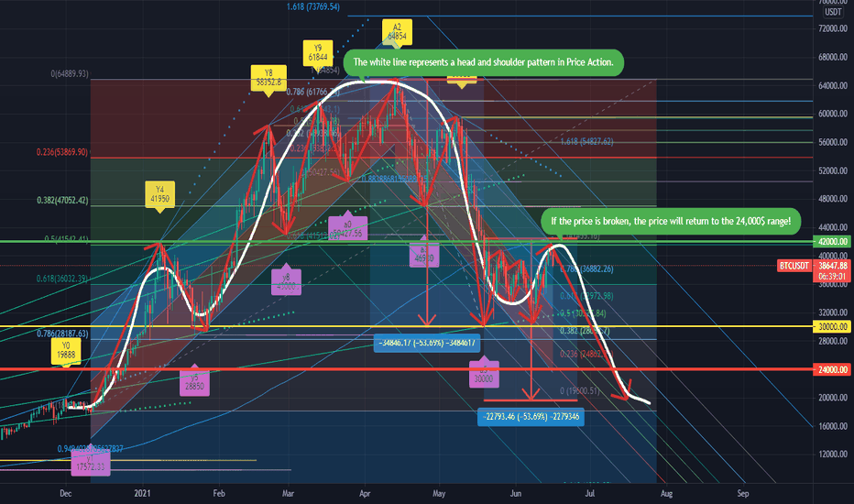This screenshot has height=504, width=854.
Task: Open the USDT currency selector
Action: point(833,12)
